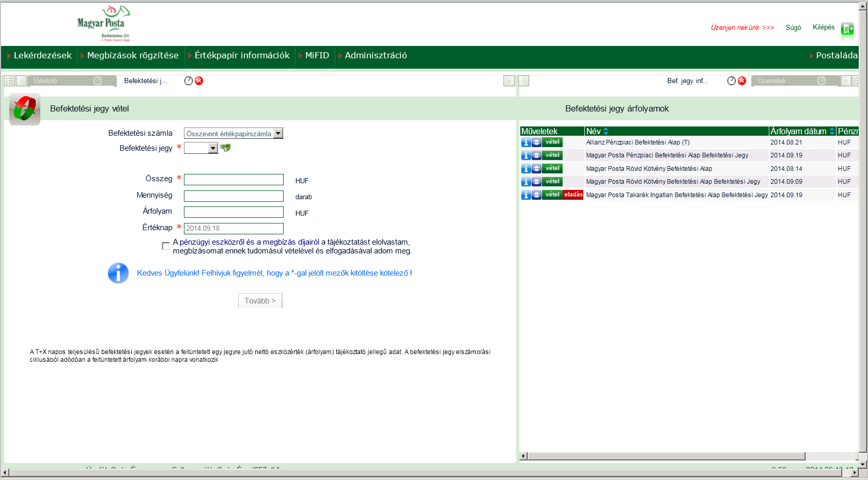Click vétel for Magyar Posta Pénzpiaci Befektetési Alap
Screen dimensions: 868x480
click(552, 155)
